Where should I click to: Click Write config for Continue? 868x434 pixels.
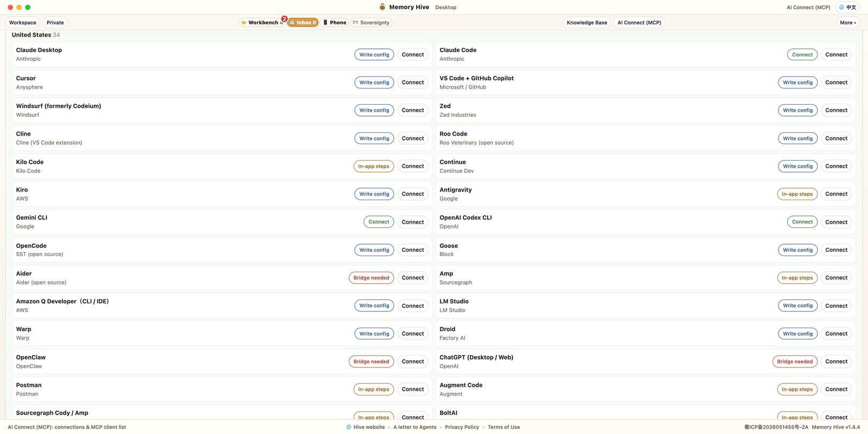click(797, 166)
